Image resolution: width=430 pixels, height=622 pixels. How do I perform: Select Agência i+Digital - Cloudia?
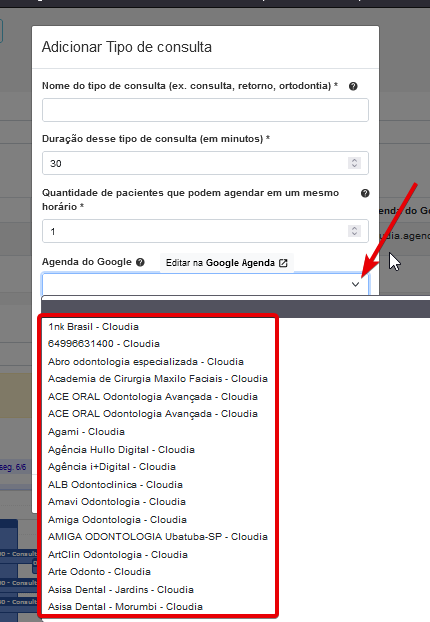[x=111, y=467]
